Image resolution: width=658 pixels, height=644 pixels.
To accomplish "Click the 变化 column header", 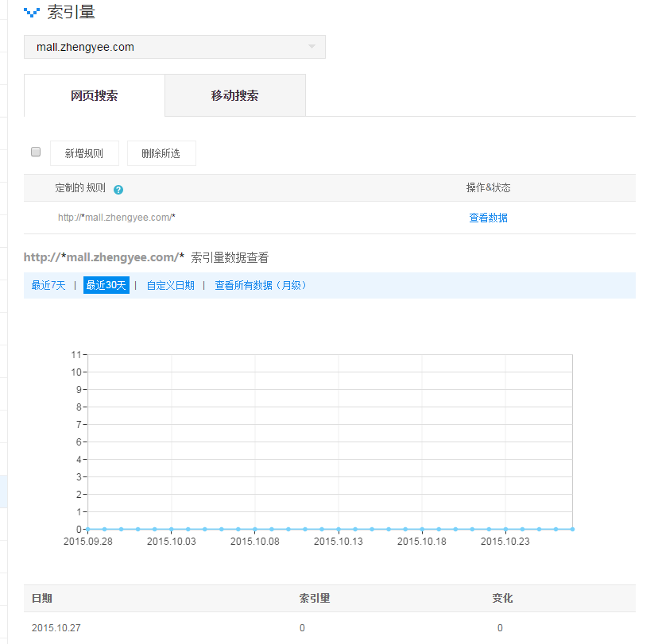I will point(502,598).
